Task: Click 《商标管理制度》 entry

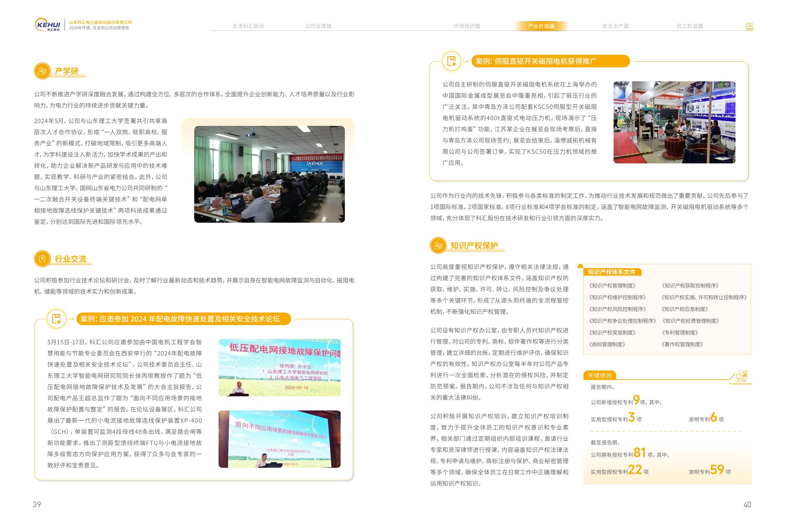Action: click(607, 345)
